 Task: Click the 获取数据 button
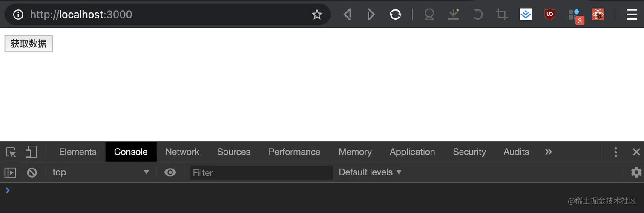[29, 44]
